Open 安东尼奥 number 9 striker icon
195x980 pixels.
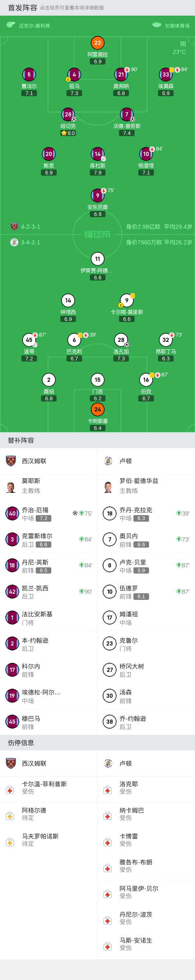coord(97,195)
